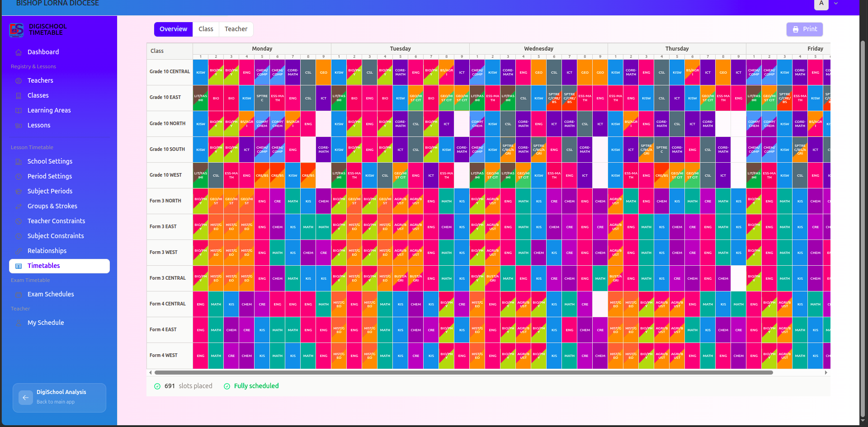Click the printer icon on Print button
This screenshot has width=868, height=427.
[x=796, y=29]
